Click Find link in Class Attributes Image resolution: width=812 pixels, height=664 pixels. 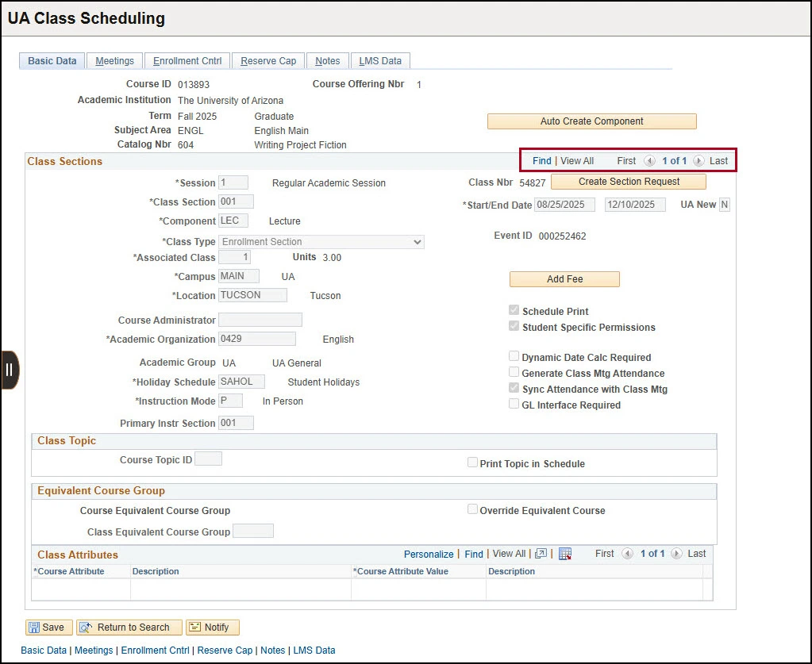pyautogui.click(x=473, y=555)
